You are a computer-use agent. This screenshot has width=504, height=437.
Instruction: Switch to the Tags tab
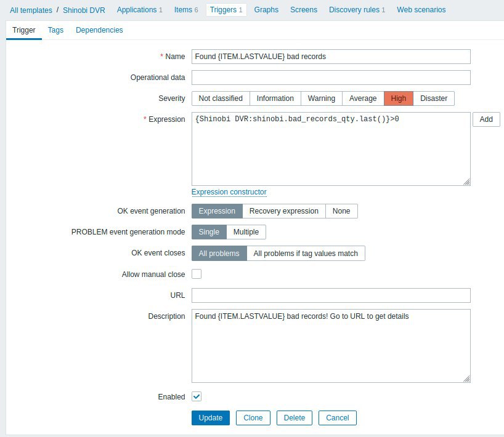click(x=55, y=30)
